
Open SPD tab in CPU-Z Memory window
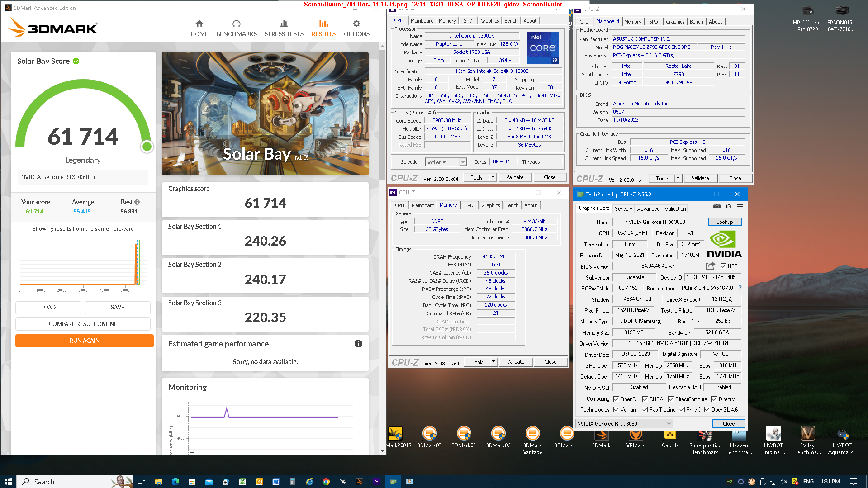coord(469,205)
